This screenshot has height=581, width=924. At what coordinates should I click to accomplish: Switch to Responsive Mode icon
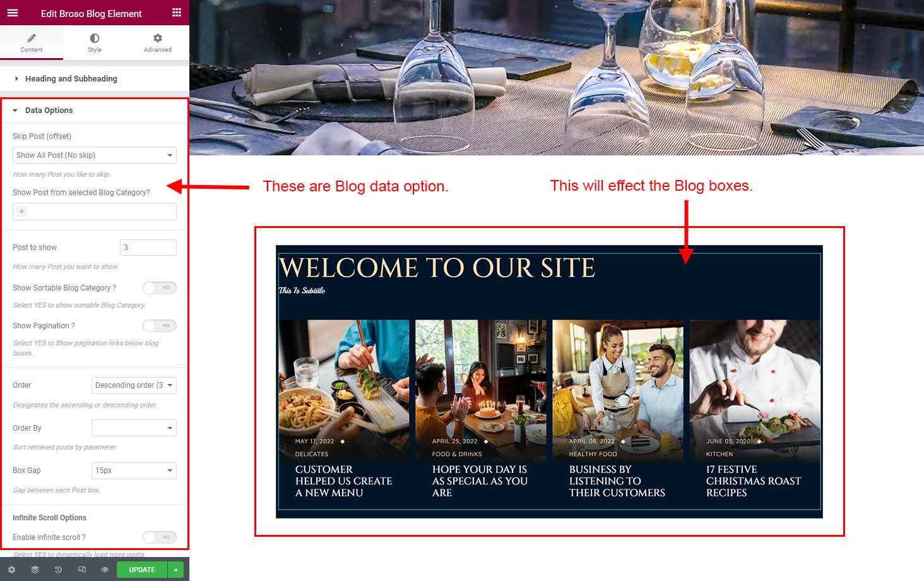(x=81, y=570)
